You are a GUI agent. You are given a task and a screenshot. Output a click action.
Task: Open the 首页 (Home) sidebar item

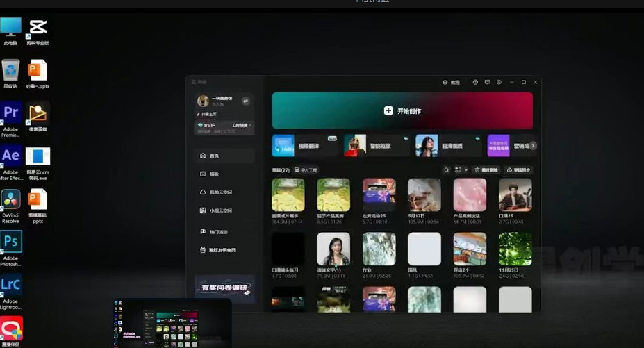click(214, 156)
